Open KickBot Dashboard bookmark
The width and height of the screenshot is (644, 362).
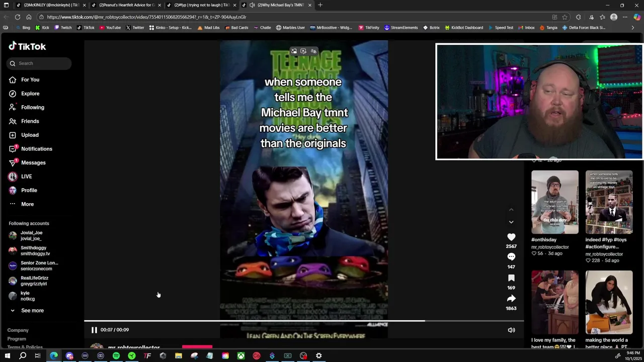pos(463,28)
